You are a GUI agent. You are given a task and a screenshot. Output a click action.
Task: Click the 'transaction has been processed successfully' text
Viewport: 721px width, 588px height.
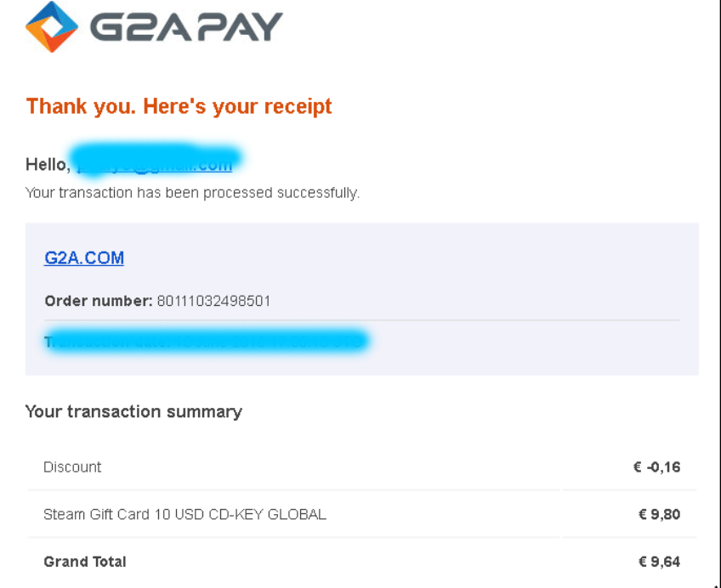209,193
